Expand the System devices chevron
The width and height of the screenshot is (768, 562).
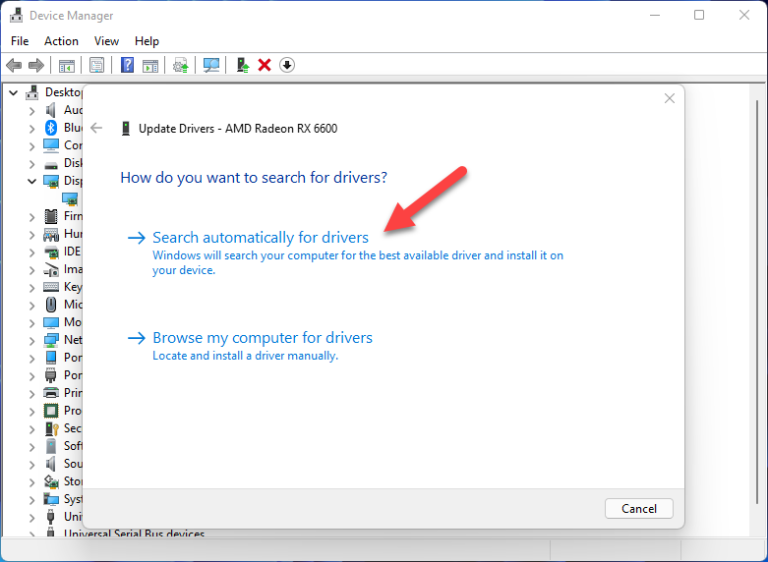click(x=32, y=500)
